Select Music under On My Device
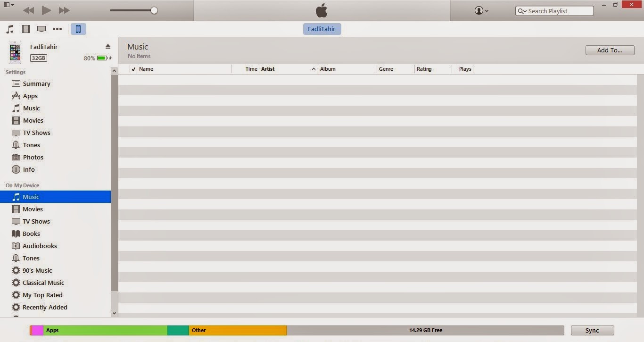 coord(55,197)
